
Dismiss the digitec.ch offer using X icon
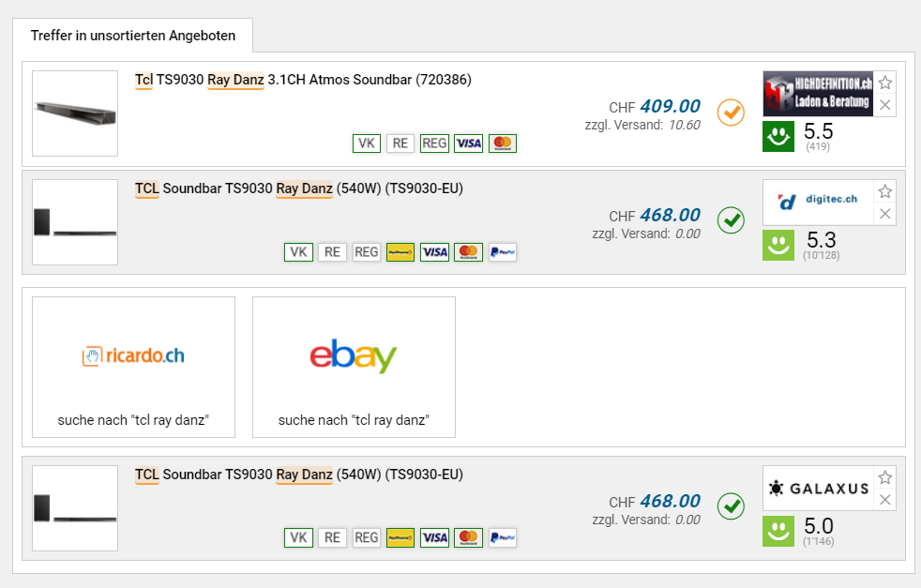[884, 214]
